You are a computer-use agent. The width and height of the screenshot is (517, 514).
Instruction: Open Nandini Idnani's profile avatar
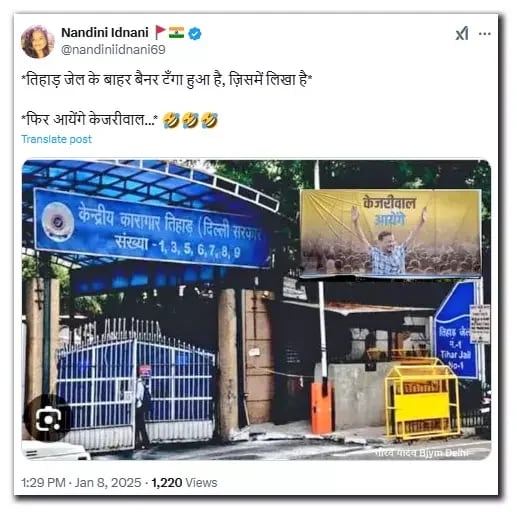tap(37, 42)
